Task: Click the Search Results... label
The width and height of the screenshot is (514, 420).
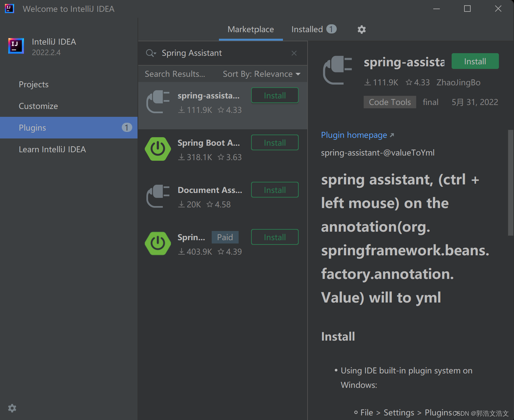Action: [175, 74]
